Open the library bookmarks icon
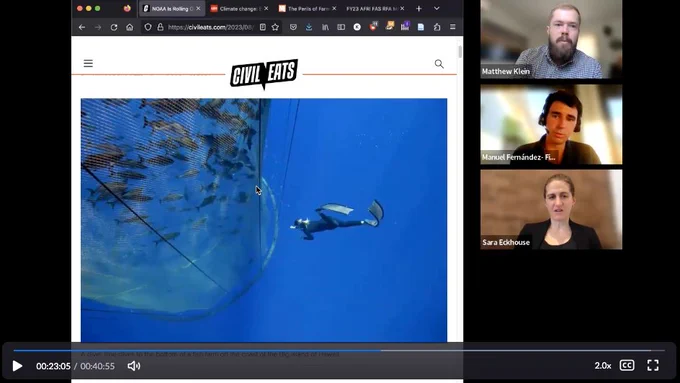The width and height of the screenshot is (680, 383). tap(325, 27)
